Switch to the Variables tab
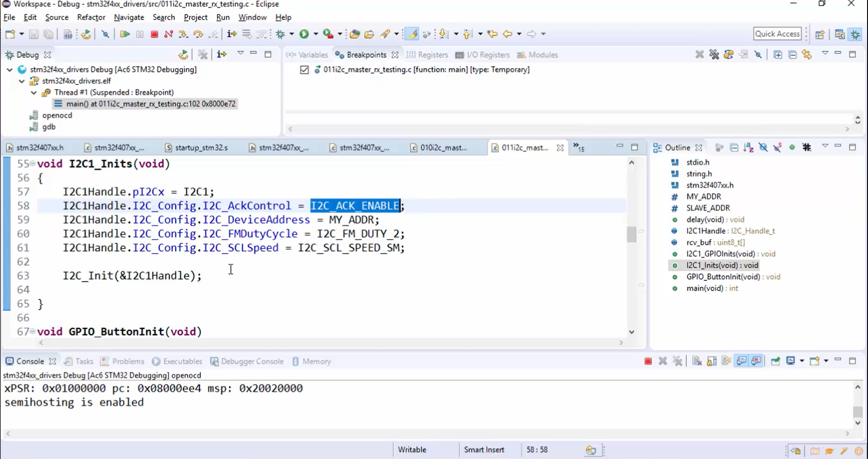This screenshot has height=459, width=868. click(307, 55)
